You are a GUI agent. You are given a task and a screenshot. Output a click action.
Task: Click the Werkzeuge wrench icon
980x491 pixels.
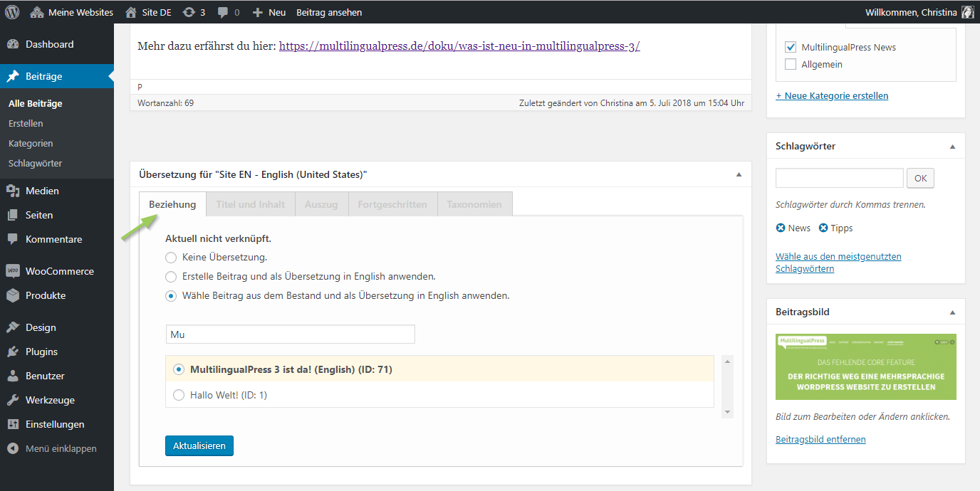13,400
